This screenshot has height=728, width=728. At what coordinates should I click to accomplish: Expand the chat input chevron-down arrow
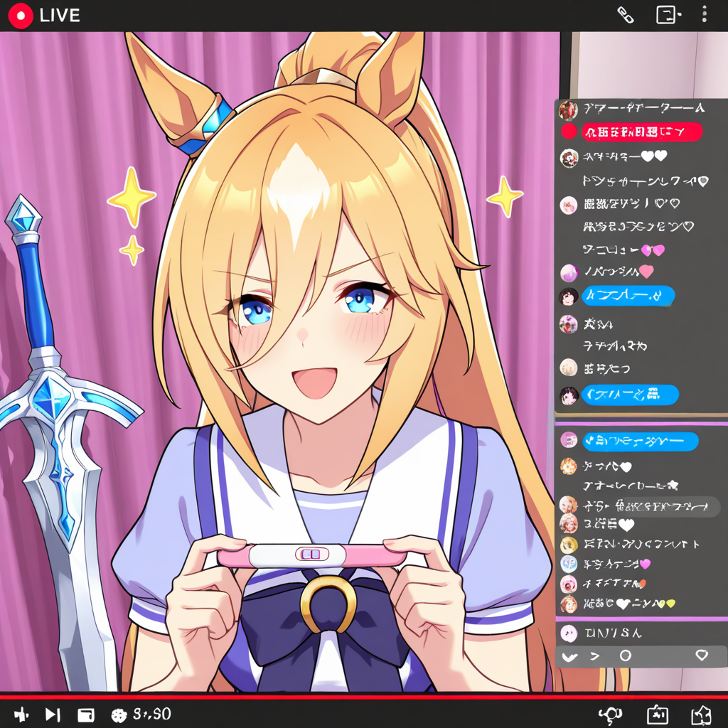click(x=568, y=656)
